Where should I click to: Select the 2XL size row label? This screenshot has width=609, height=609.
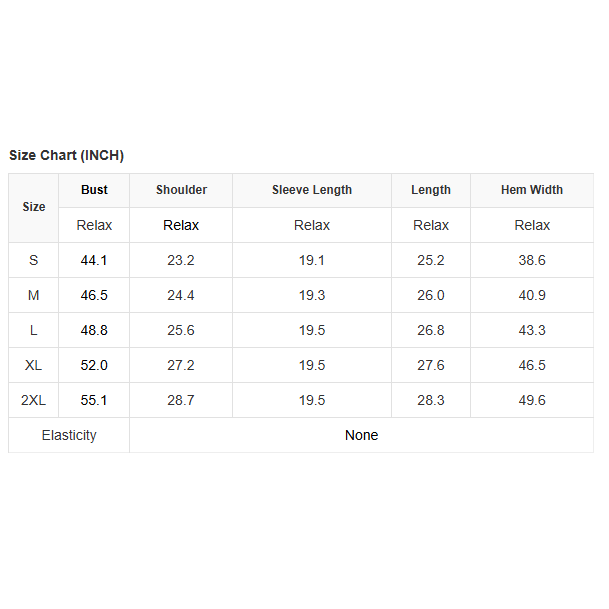coord(34,400)
